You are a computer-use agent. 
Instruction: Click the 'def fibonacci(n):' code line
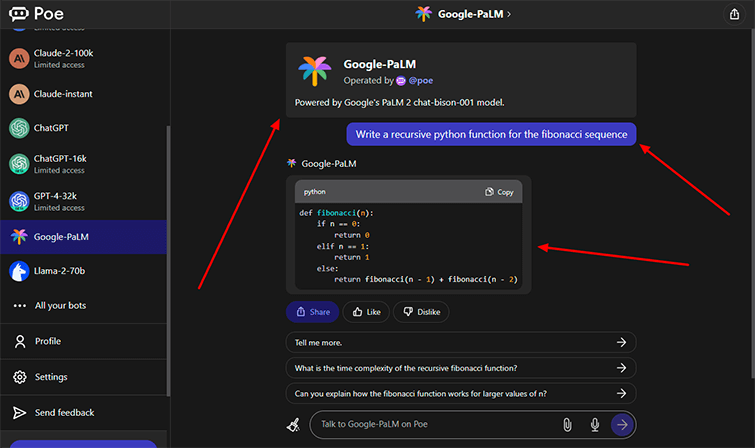click(336, 213)
